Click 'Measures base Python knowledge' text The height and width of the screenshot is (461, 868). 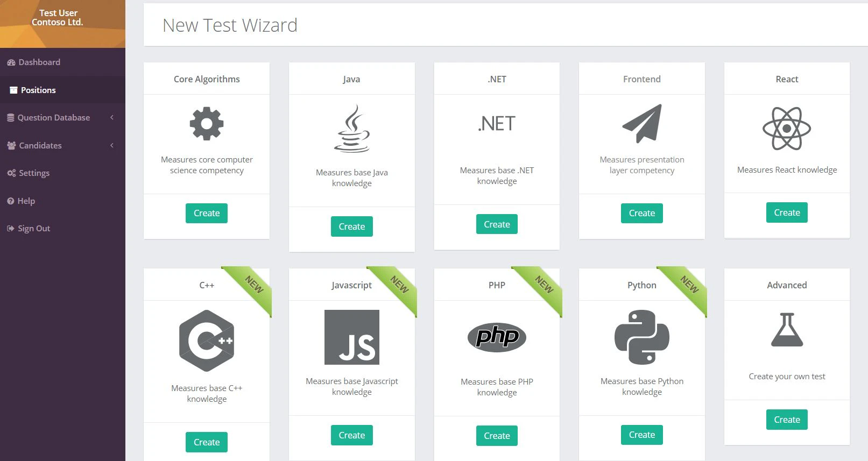pos(642,387)
